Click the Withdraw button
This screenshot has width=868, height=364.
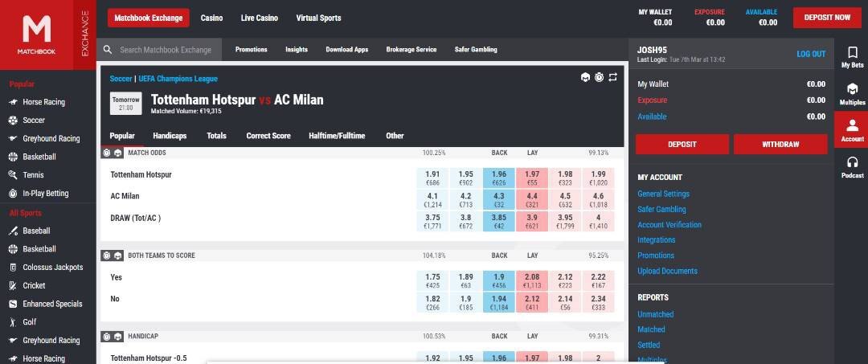point(780,145)
